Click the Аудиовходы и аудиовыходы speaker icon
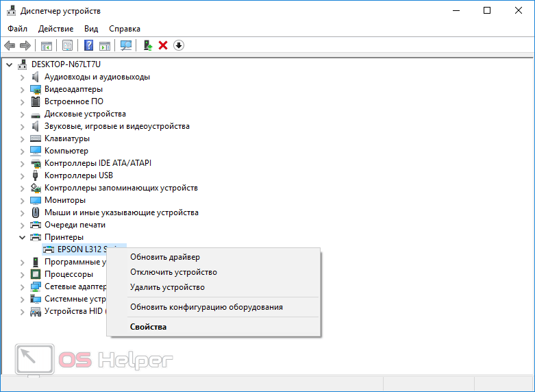The width and height of the screenshot is (535, 392). pos(35,77)
